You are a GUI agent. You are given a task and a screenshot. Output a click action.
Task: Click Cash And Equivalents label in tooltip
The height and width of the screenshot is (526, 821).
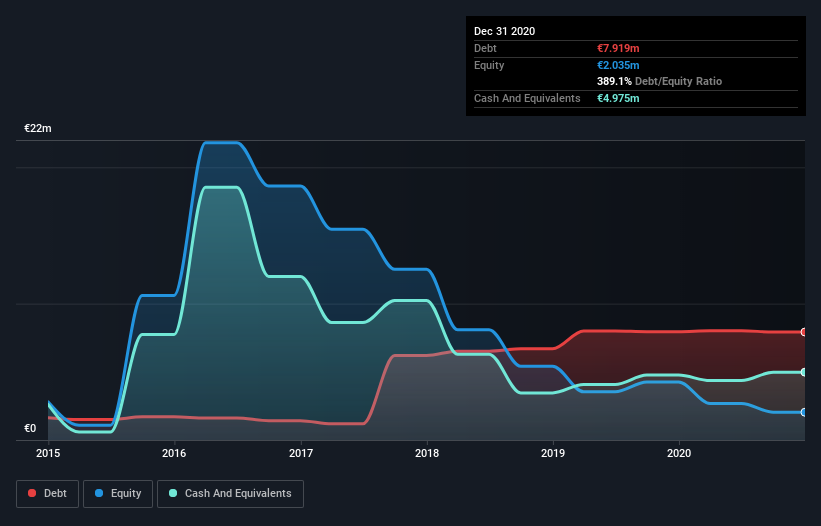(527, 98)
